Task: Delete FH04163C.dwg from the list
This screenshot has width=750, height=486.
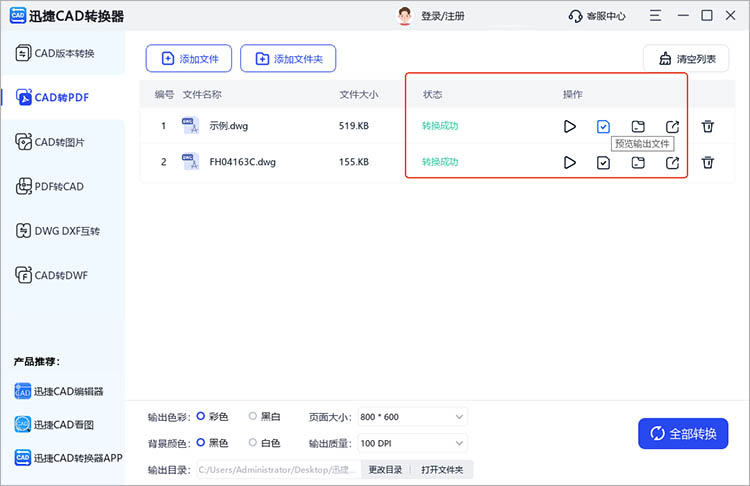Action: (x=707, y=163)
